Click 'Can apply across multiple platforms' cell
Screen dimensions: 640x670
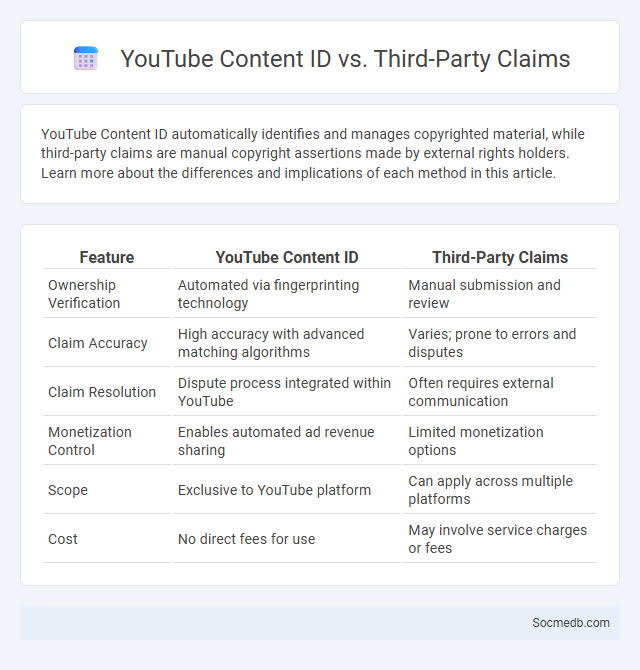click(x=500, y=490)
